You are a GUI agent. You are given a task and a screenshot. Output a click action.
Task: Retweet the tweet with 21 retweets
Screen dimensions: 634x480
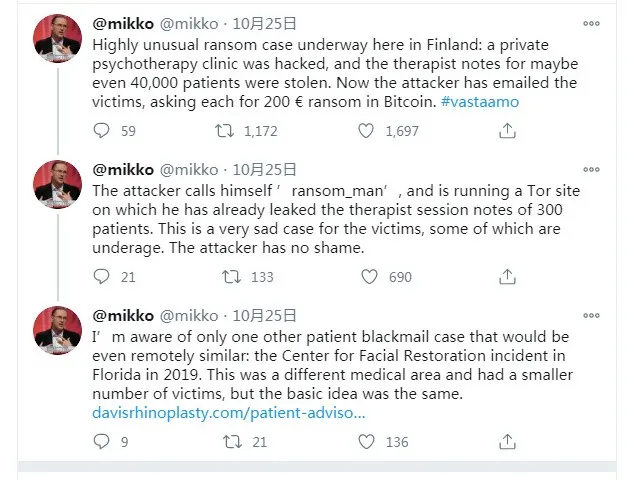click(229, 441)
